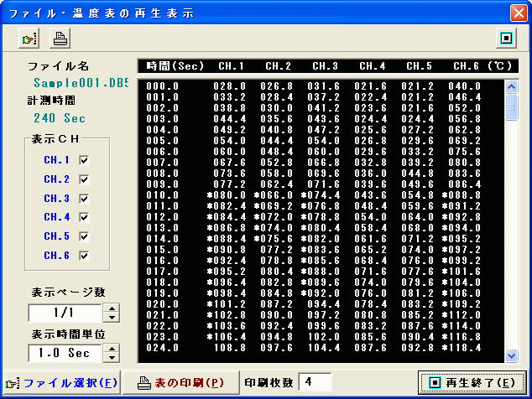Increase the 表示ページ数 page number spinner
532x399 pixels.
[112, 308]
